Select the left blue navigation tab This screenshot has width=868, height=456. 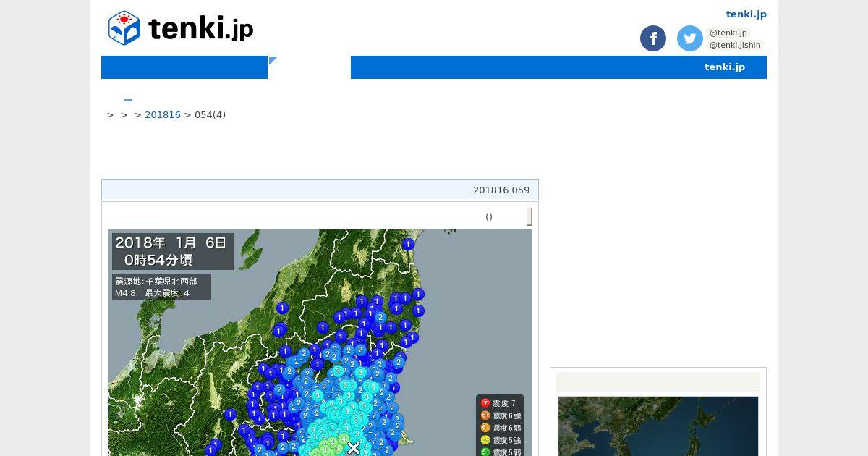click(184, 67)
